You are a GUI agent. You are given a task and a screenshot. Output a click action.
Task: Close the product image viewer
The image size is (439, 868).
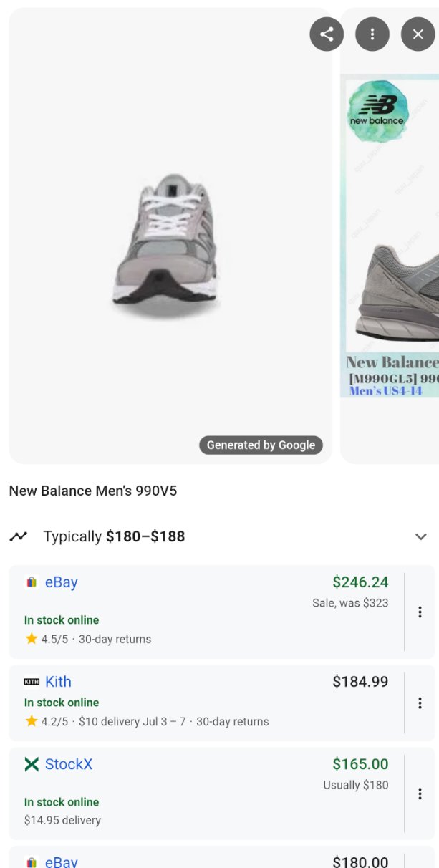coord(418,34)
